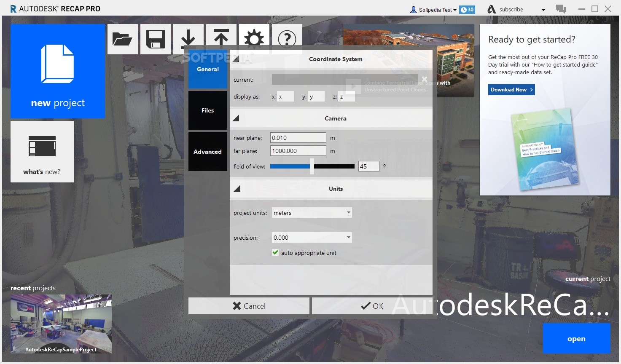Click the y display-as field
The image size is (621, 364).
point(316,96)
